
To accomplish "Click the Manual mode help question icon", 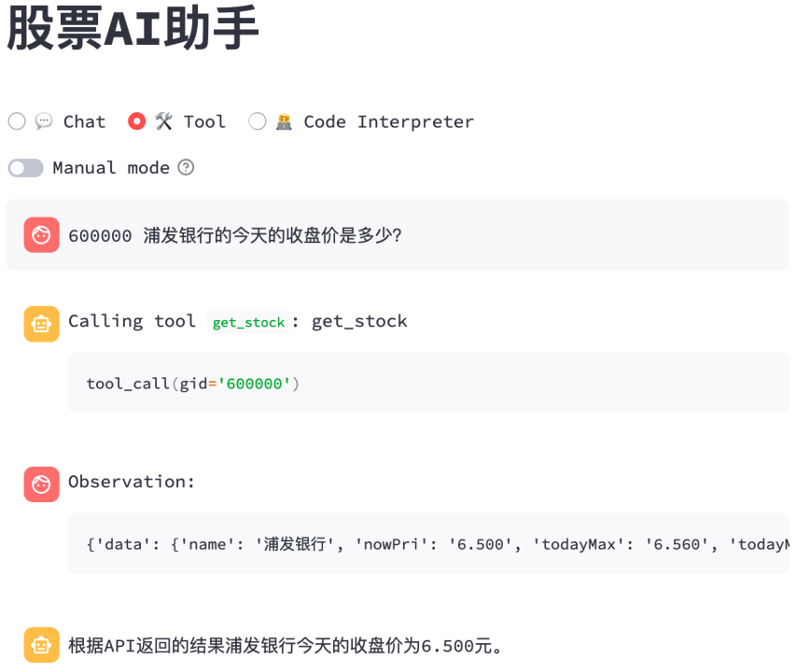I will pos(186,168).
